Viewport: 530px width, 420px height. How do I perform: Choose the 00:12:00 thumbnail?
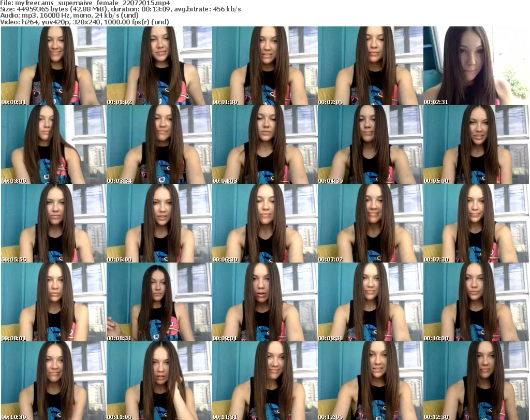pyautogui.click(x=371, y=381)
